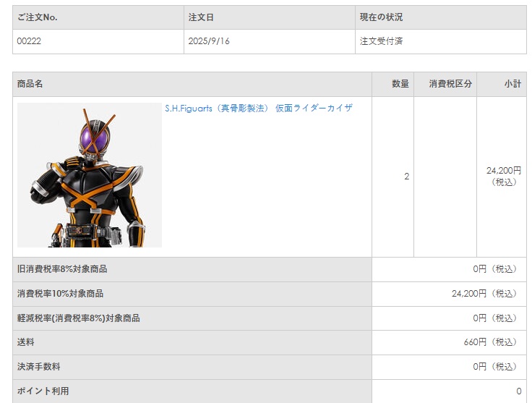The image size is (532, 403).
Task: Select the order date 2025/9/16
Action: (x=209, y=41)
